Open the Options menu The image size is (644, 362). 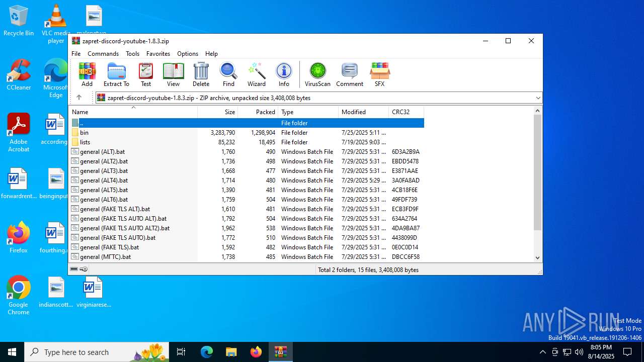(x=188, y=54)
